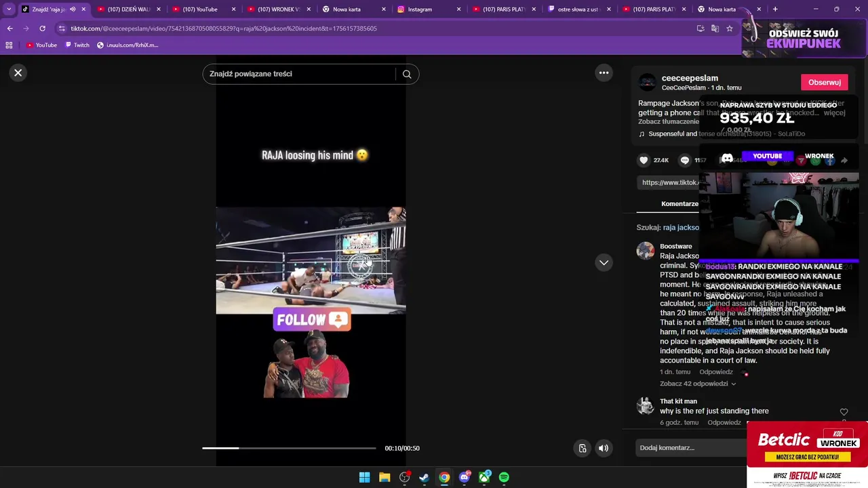Image resolution: width=868 pixels, height=488 pixels.
Task: Select the Komentarze tab
Action: (x=679, y=203)
